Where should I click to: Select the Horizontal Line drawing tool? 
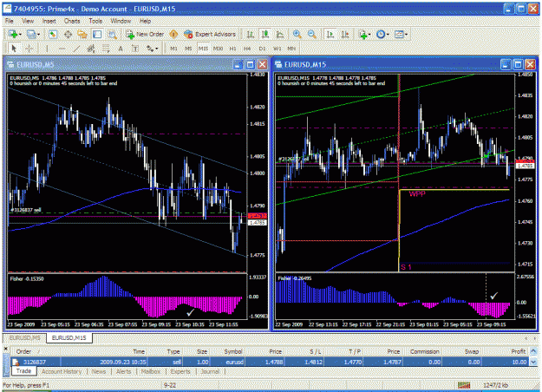click(x=62, y=49)
